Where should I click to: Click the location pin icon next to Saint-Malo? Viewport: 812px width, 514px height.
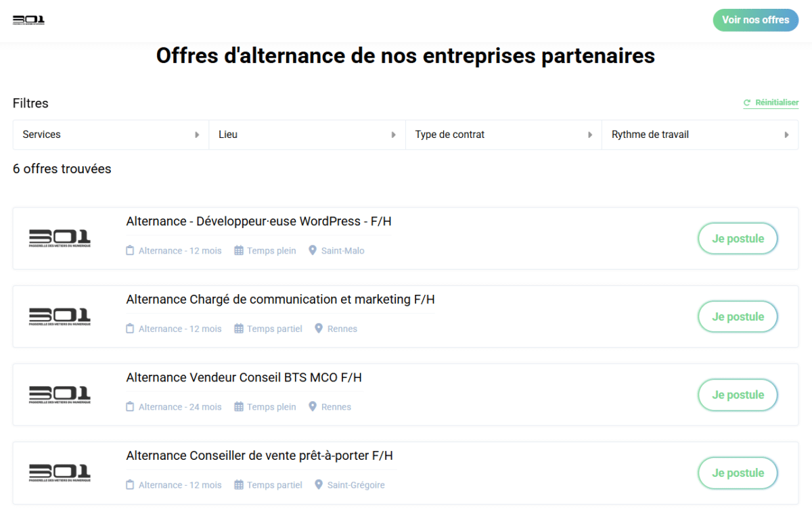pyautogui.click(x=313, y=250)
